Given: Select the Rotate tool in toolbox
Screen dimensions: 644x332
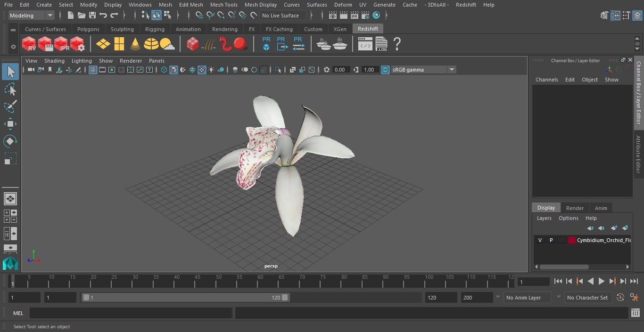Looking at the screenshot, I should pos(10,141).
